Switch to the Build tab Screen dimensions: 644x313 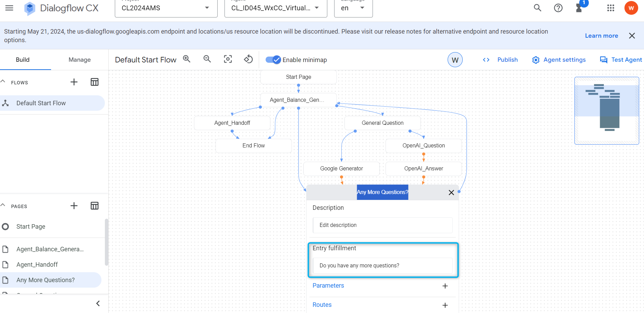point(23,60)
